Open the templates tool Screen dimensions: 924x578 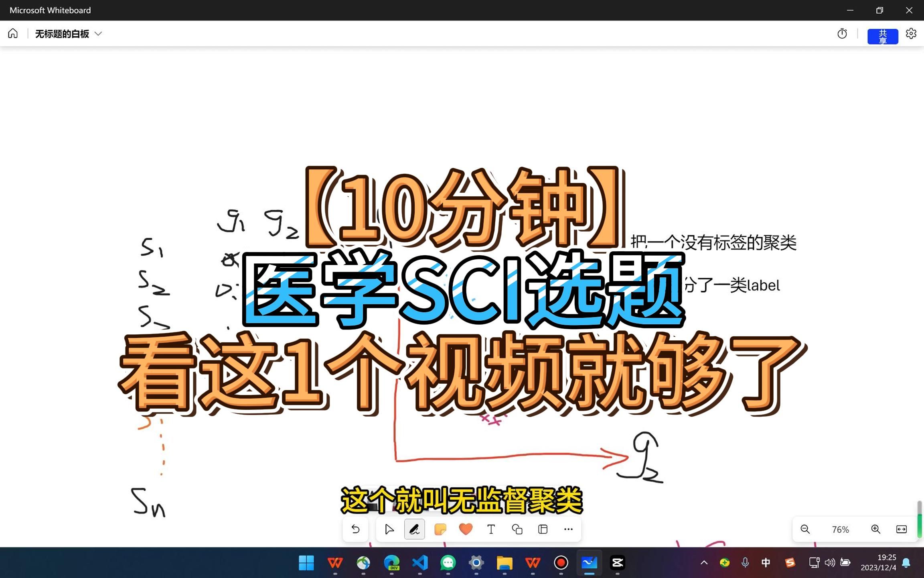coord(543,529)
